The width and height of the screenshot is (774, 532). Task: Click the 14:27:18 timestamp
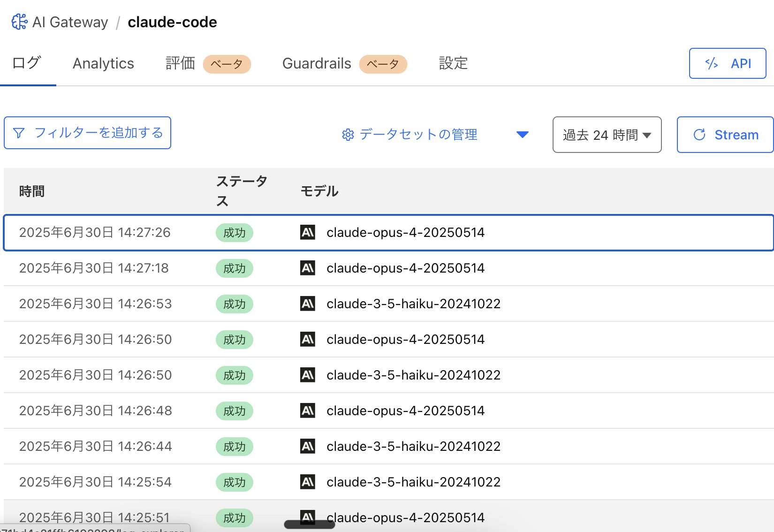94,268
